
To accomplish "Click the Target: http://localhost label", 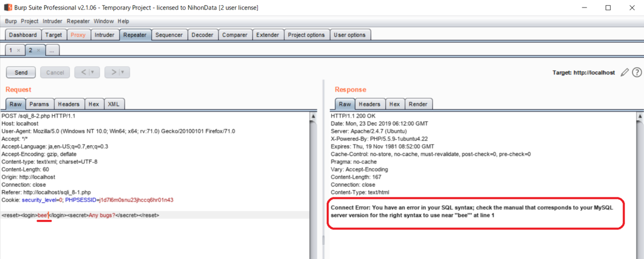I will coord(583,72).
